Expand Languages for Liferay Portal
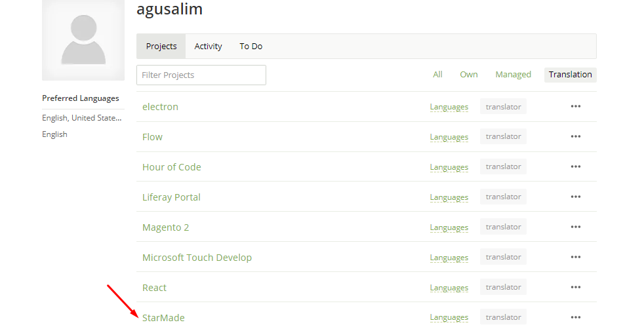 point(449,197)
